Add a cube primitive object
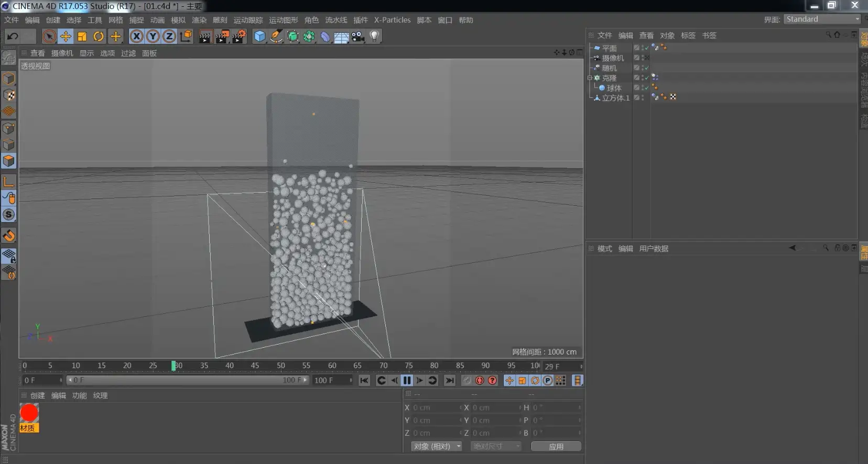This screenshot has height=464, width=868. (x=259, y=36)
